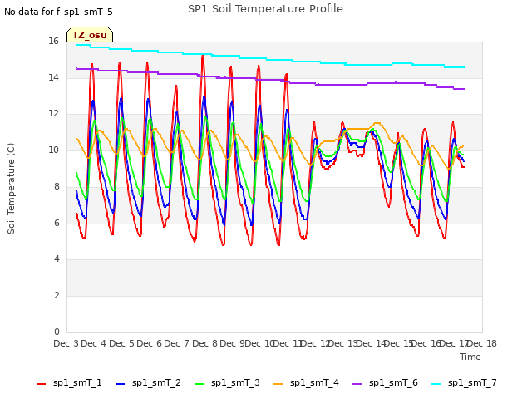Click the green sp1_smT_3 legend swatch

199,384
